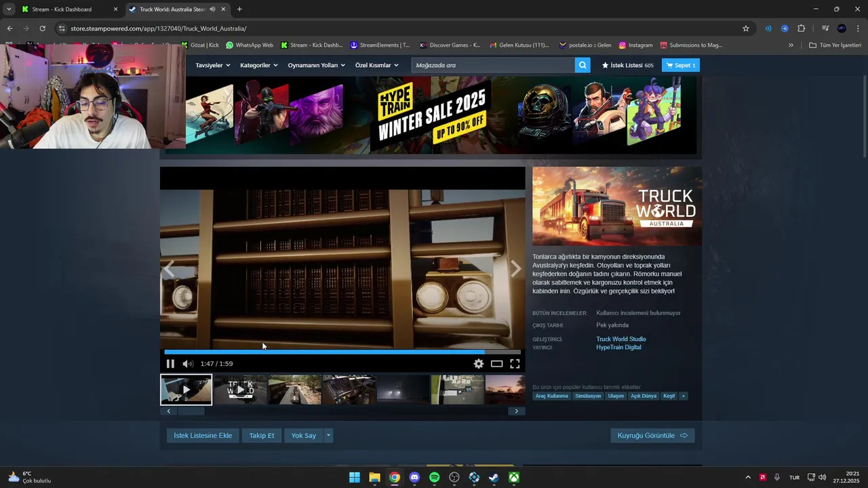Go back to previous page
868x488 pixels.
pos(9,28)
